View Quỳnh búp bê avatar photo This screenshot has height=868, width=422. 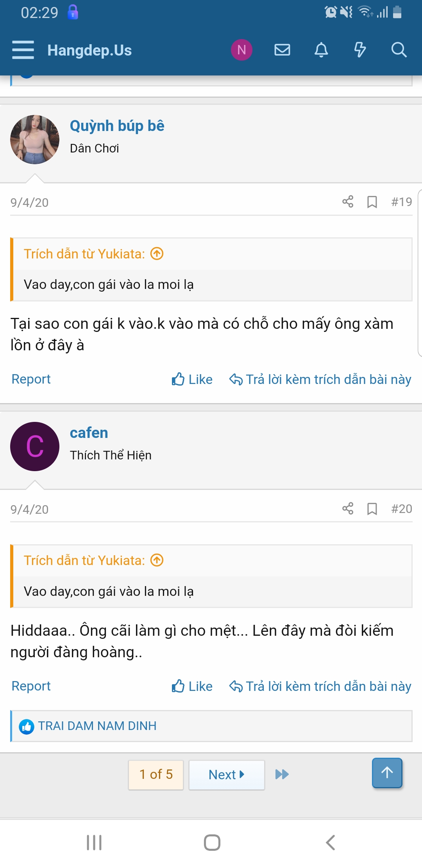coord(35,140)
